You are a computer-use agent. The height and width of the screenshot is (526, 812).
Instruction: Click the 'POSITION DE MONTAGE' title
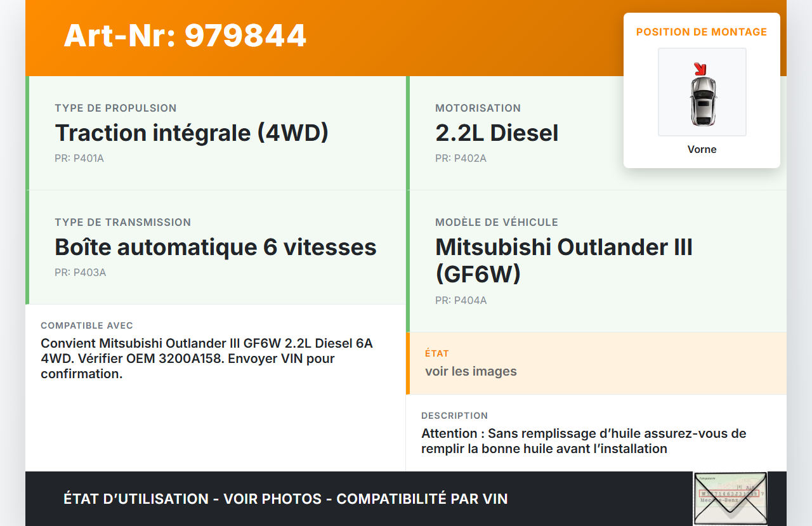point(702,32)
